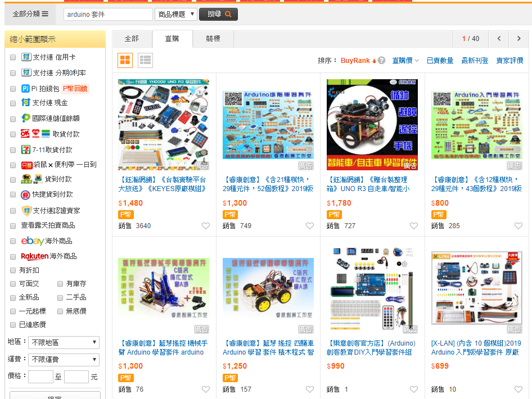Open 睿康創意 含21種模快 listing link

click(x=268, y=184)
